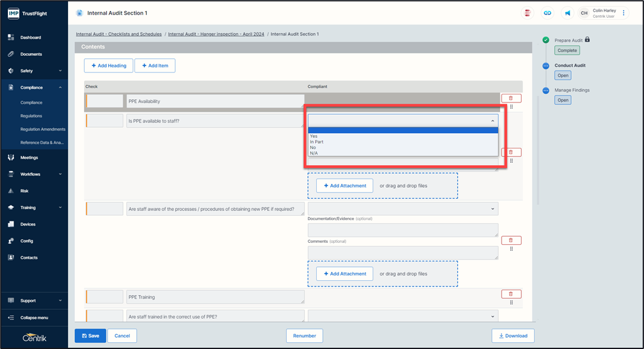The height and width of the screenshot is (349, 644).
Task: Click the red list icon in header
Action: coord(527,13)
